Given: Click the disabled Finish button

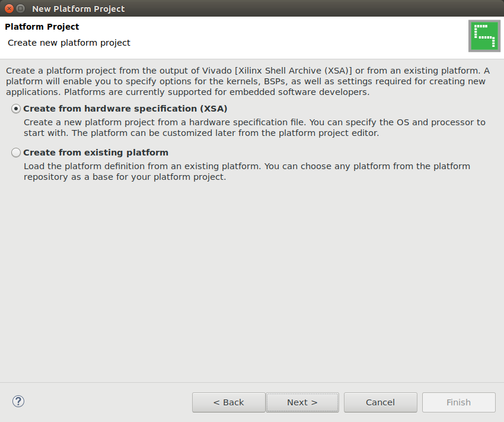Looking at the screenshot, I should [x=458, y=402].
